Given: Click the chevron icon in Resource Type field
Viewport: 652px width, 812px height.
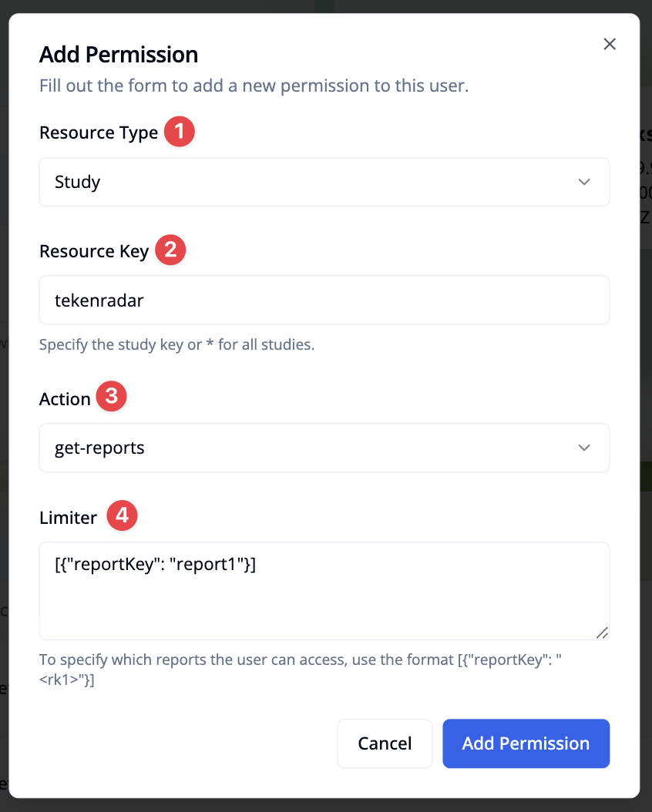Looking at the screenshot, I should [584, 182].
